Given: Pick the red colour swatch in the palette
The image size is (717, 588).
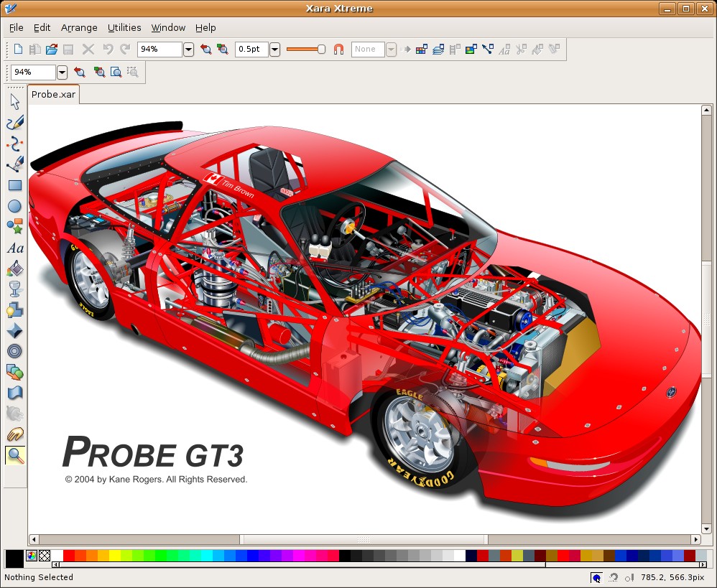Looking at the screenshot, I should [68, 556].
